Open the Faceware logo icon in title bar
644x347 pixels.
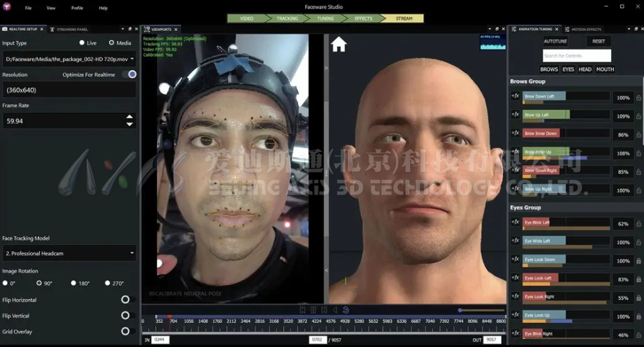click(7, 8)
